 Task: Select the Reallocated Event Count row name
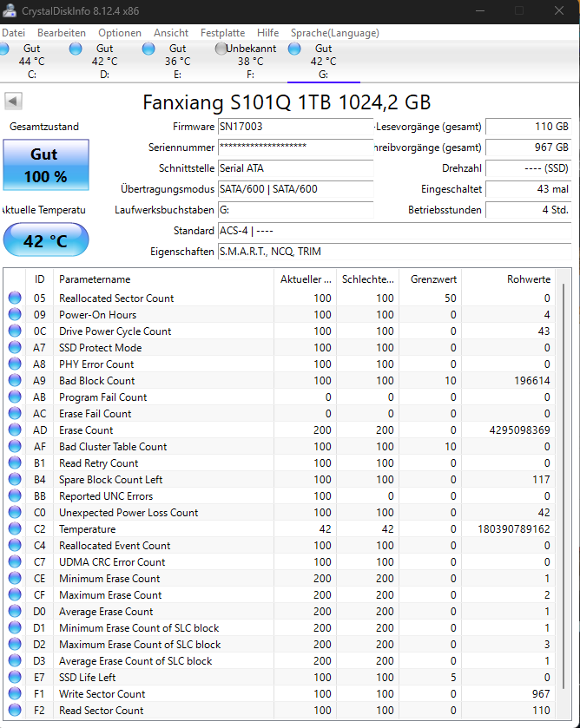tap(115, 546)
